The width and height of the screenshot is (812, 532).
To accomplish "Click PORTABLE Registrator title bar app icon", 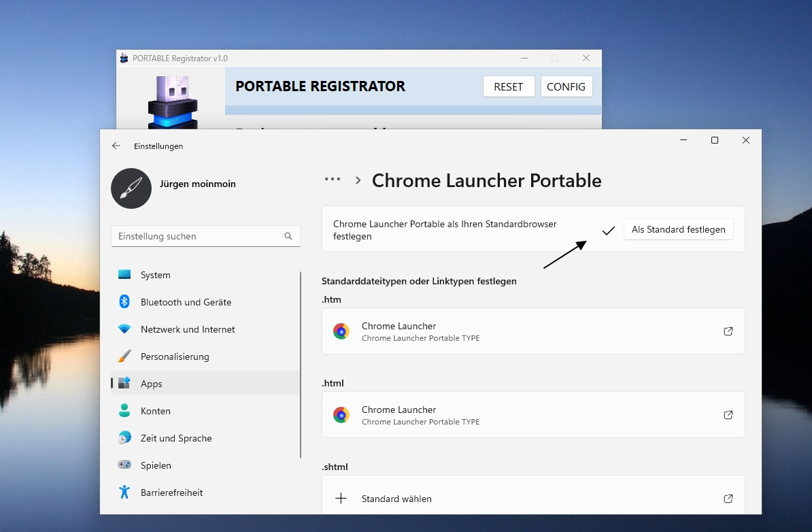I will tap(124, 59).
